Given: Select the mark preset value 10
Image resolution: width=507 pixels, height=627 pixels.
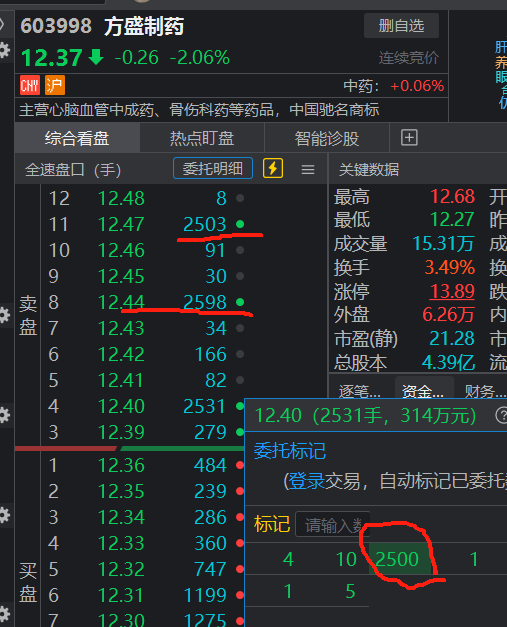Looking at the screenshot, I should [346, 559].
